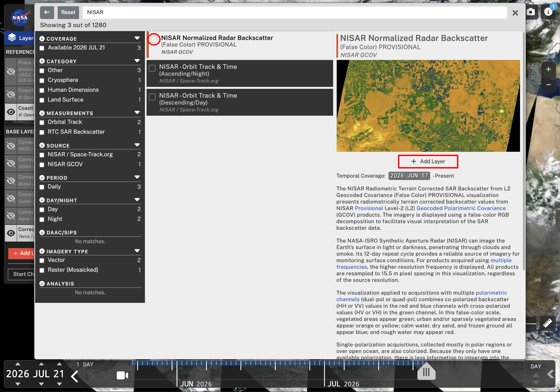Decrease month with down arrow
Image resolution: width=560 pixels, height=392 pixels.
(x=41, y=384)
